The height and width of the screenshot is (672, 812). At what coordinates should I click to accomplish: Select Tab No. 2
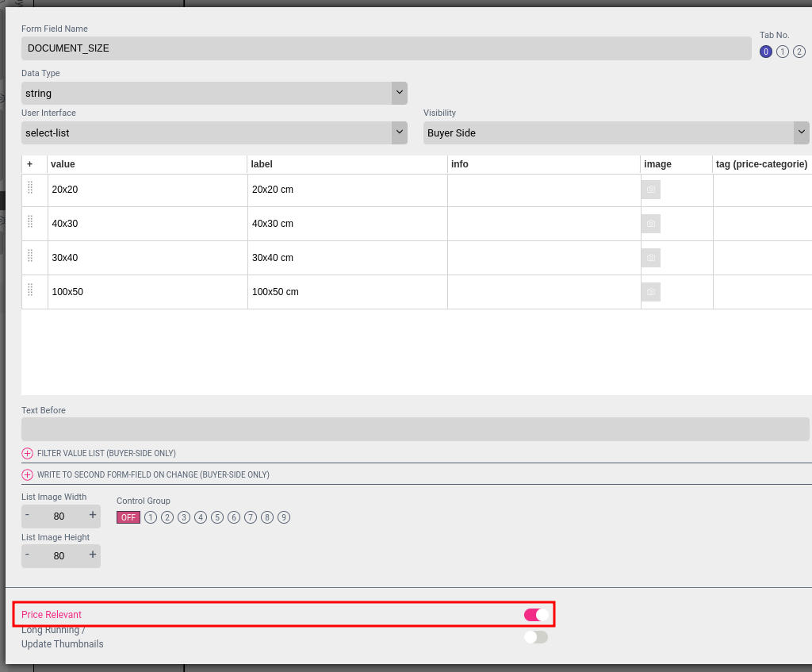tap(799, 52)
